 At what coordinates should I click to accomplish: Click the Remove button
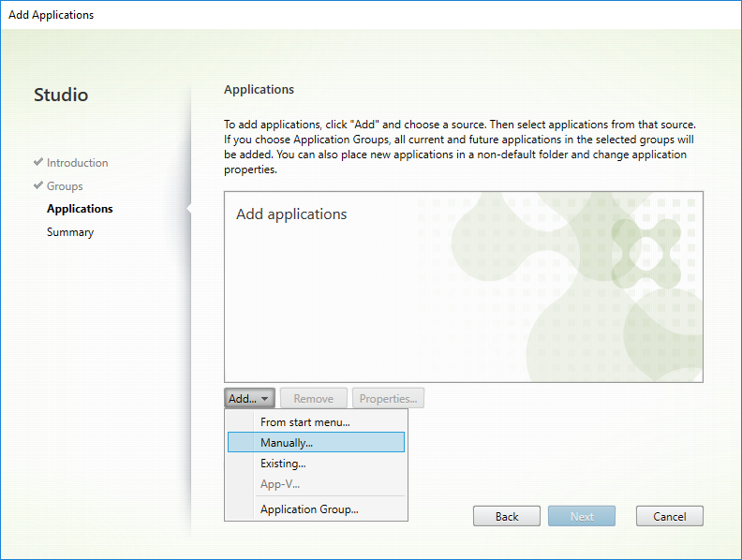[314, 398]
